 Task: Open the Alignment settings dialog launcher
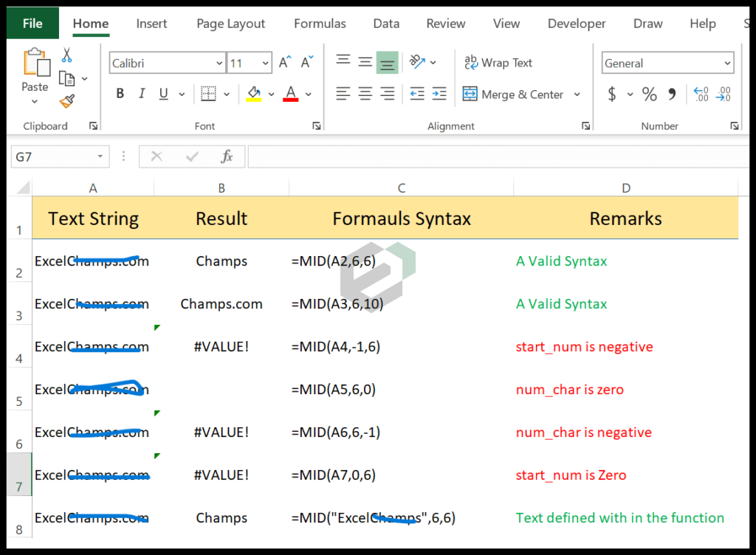click(585, 125)
